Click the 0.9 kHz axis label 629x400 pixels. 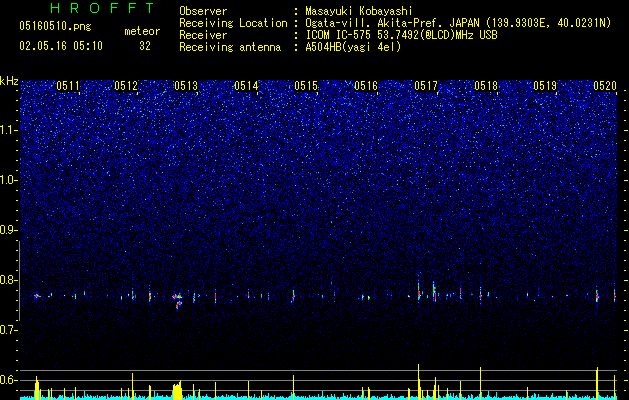[x=8, y=230]
